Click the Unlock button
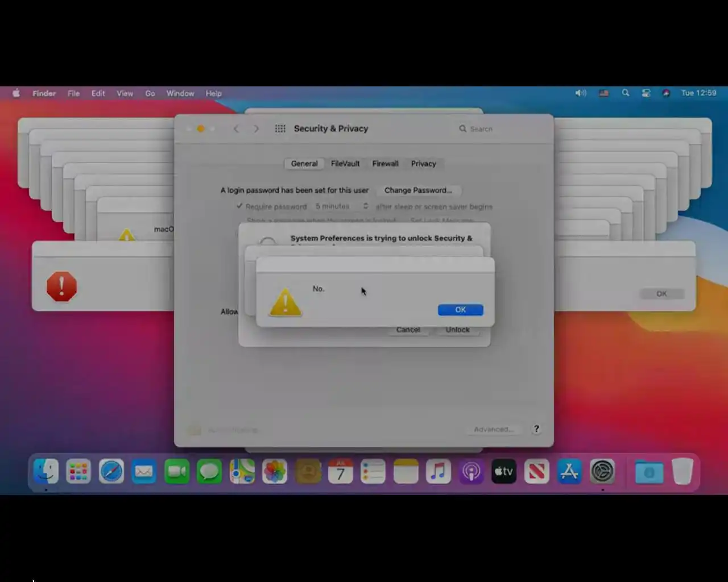Image resolution: width=728 pixels, height=582 pixels. [x=458, y=330]
